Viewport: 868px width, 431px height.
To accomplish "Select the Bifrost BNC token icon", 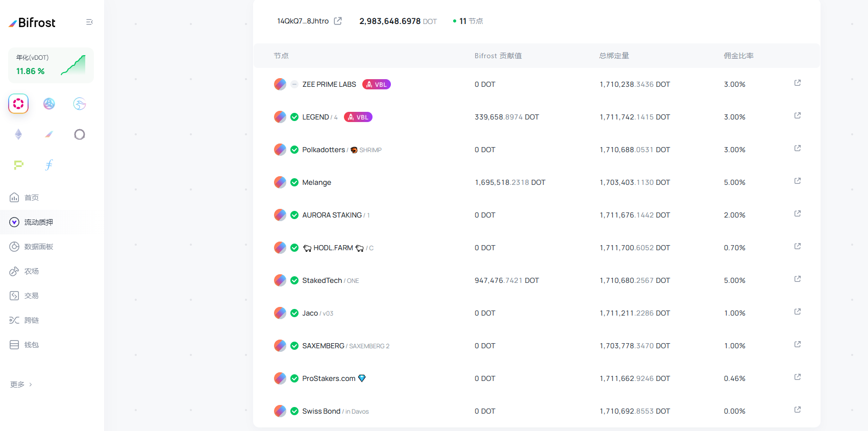I will 49,134.
